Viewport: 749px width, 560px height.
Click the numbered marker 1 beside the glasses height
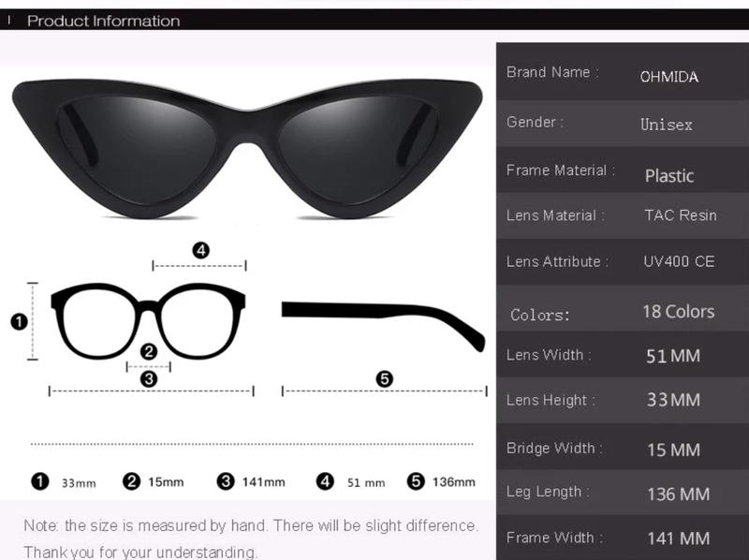[x=19, y=321]
